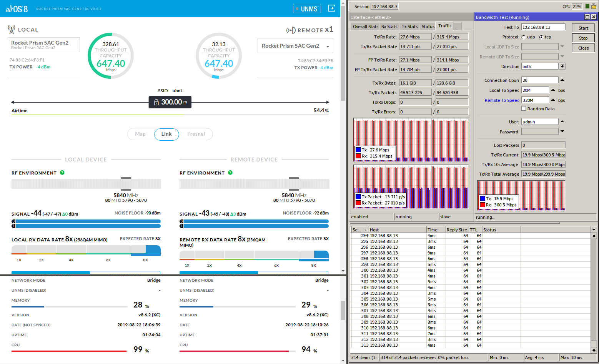Switch to the Rx Stats tab
Screen dimensions: 599x364
click(389, 27)
